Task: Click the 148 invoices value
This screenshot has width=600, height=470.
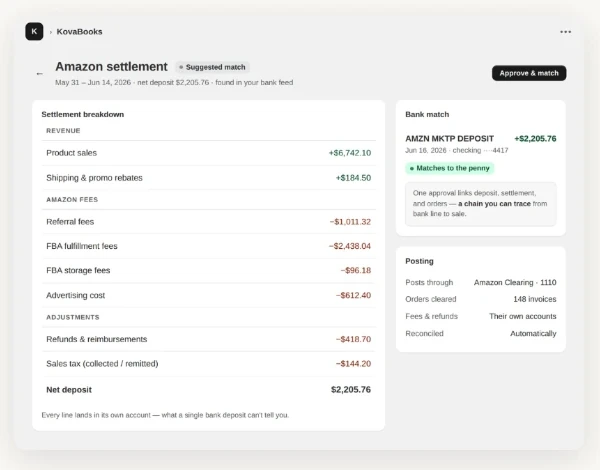Action: click(535, 299)
